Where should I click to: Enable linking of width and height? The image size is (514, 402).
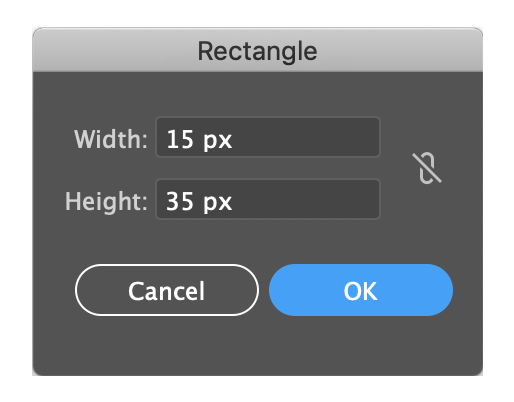pyautogui.click(x=427, y=168)
